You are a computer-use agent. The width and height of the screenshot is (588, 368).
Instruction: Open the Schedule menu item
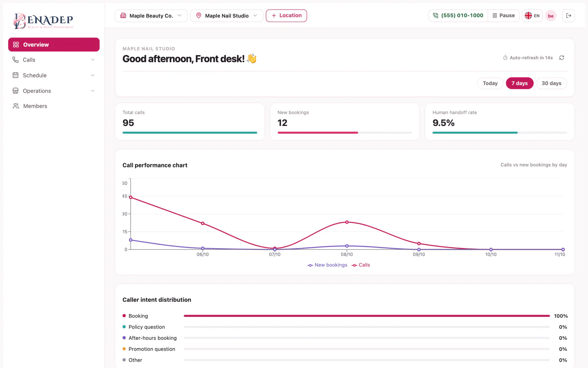click(x=54, y=75)
